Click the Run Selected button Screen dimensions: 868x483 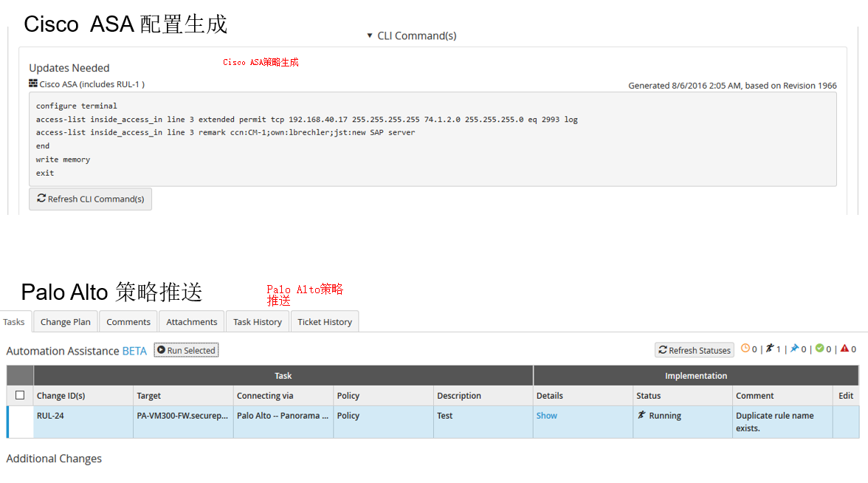click(x=186, y=350)
